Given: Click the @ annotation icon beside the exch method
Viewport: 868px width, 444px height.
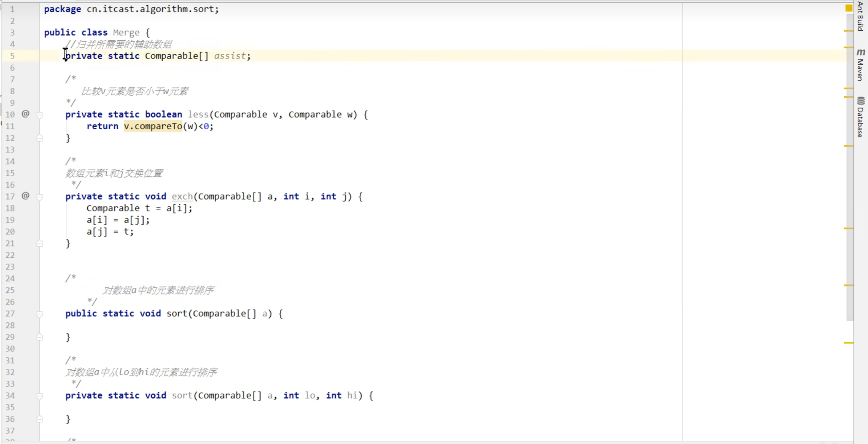Looking at the screenshot, I should point(26,196).
